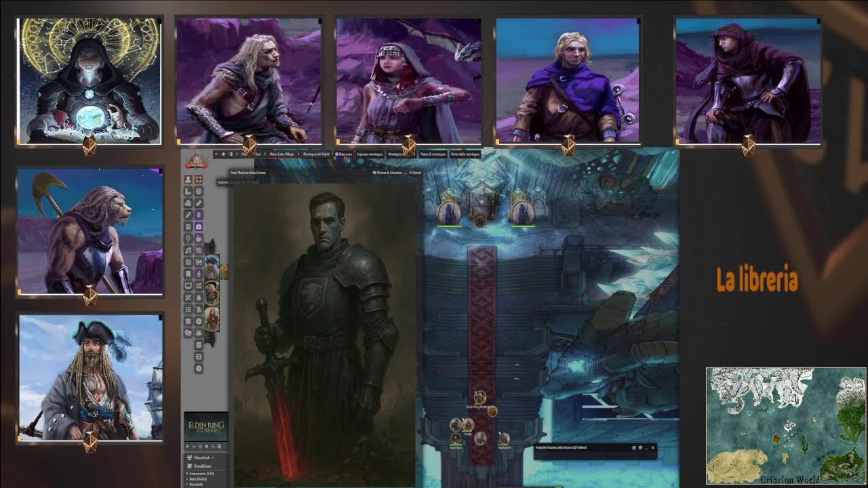Select the circular target icon in toolbar
This screenshot has height=488, width=868.
click(x=199, y=191)
